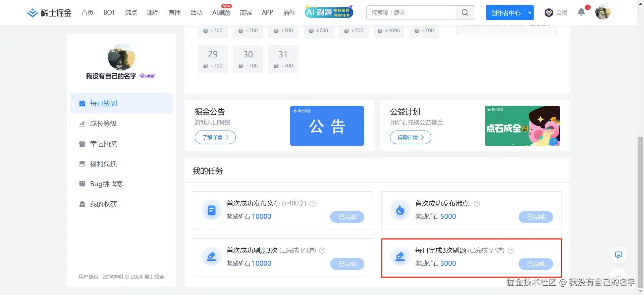This screenshot has height=295, width=644.
Task: Open 商城 in top navigation
Action: pyautogui.click(x=246, y=13)
